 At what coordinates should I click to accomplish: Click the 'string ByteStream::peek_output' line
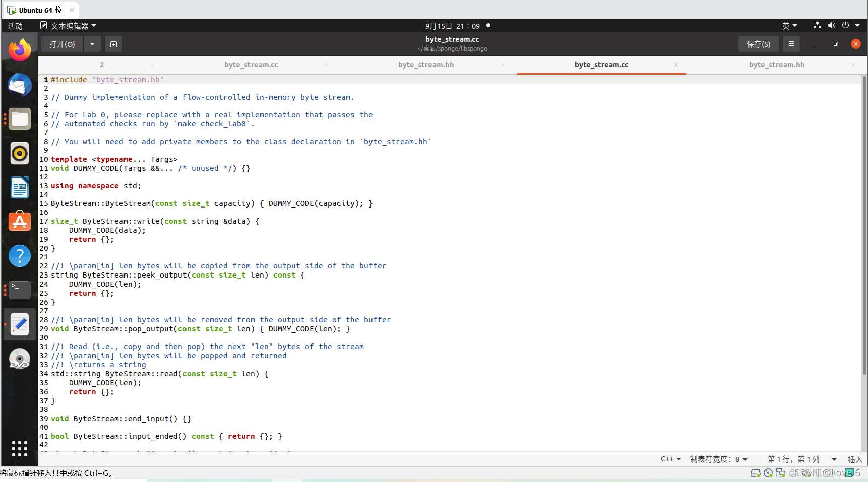point(178,275)
